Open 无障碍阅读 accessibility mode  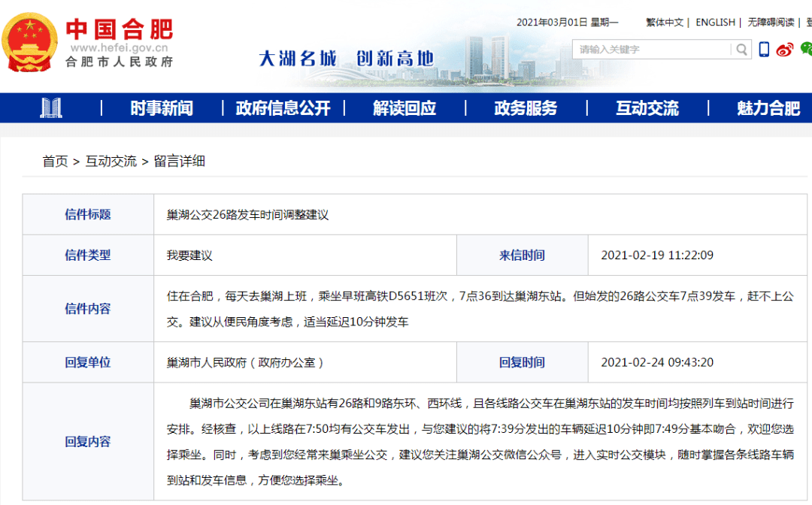pyautogui.click(x=771, y=23)
